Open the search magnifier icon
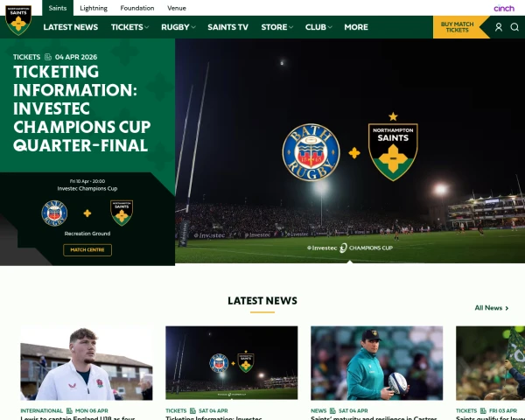The height and width of the screenshot is (420, 525). click(514, 27)
